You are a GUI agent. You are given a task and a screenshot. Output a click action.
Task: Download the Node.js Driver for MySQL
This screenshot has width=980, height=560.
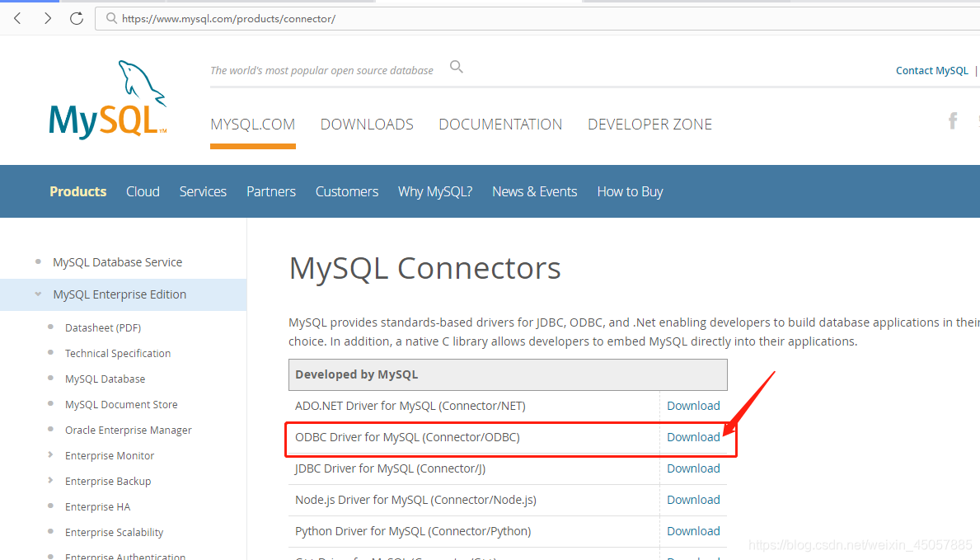[x=693, y=500]
